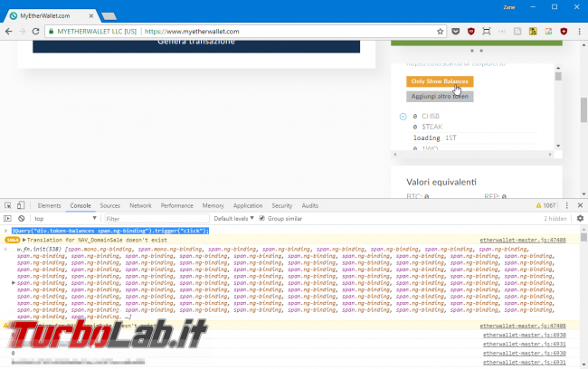Open the Audits tab
This screenshot has width=588, height=369.
tap(309, 205)
